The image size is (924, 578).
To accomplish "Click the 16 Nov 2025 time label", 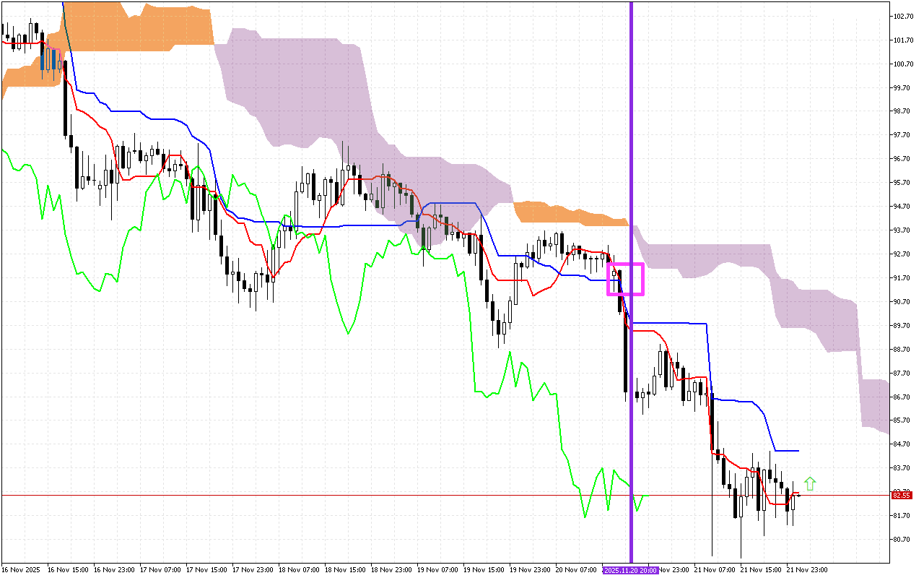I will pyautogui.click(x=20, y=569).
